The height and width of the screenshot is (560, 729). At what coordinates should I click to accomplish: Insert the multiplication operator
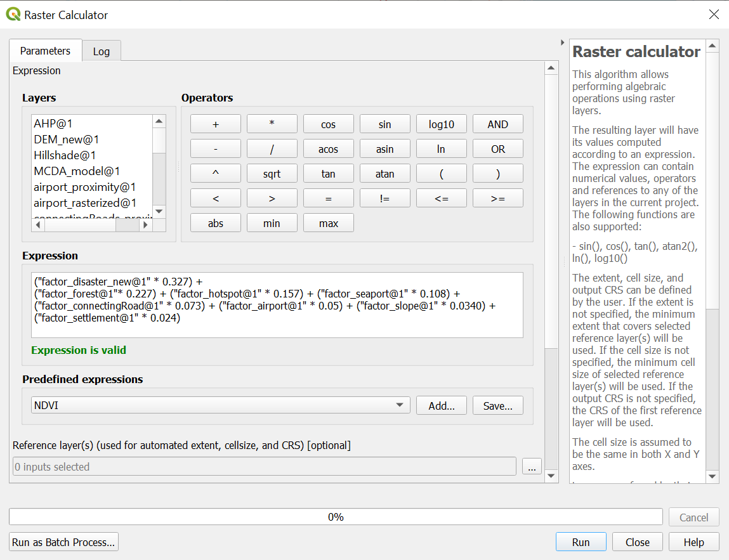[x=272, y=124]
